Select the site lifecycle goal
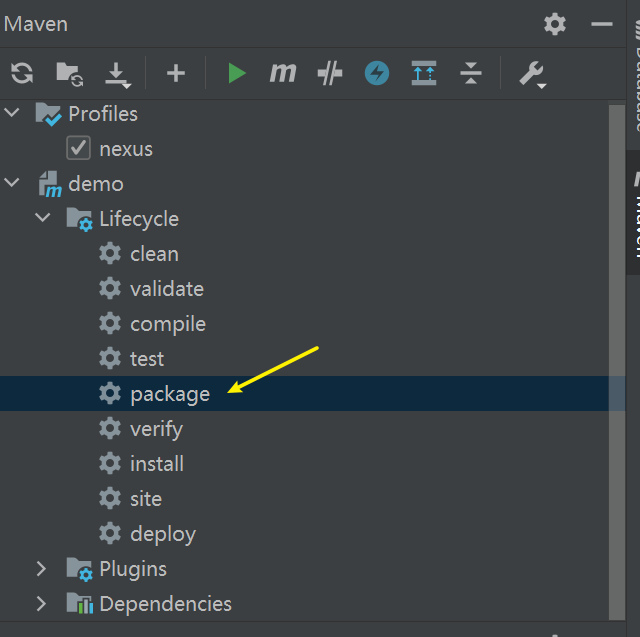The height and width of the screenshot is (637, 640). coord(146,499)
